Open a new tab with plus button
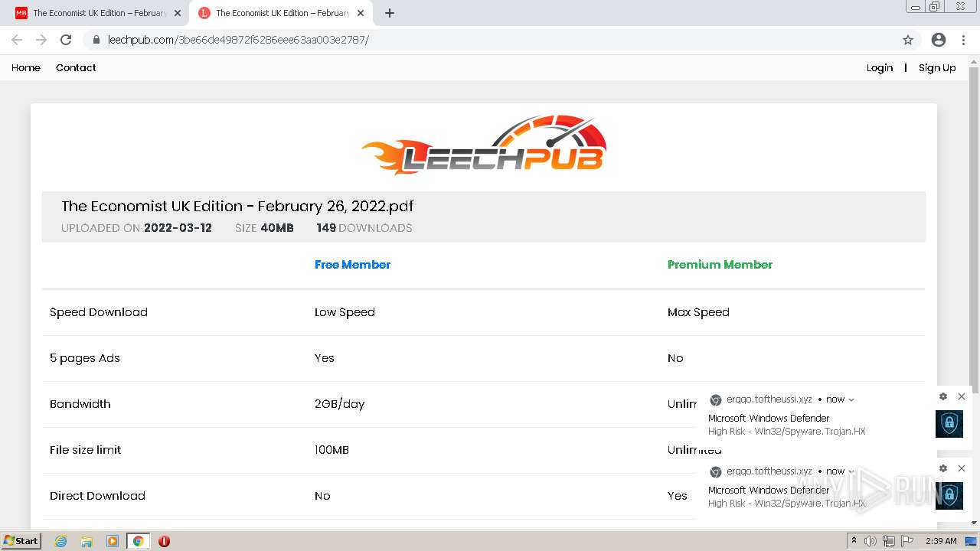 coord(390,13)
